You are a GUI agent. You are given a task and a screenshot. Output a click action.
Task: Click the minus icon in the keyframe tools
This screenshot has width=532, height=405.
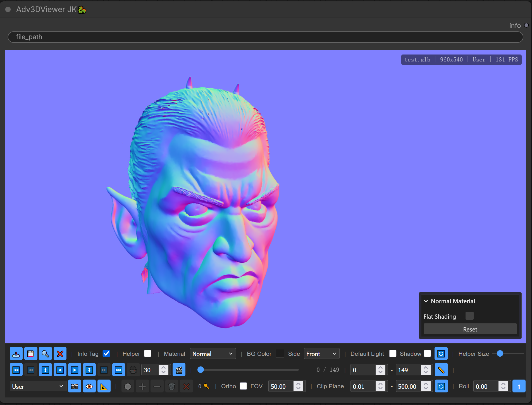157,386
